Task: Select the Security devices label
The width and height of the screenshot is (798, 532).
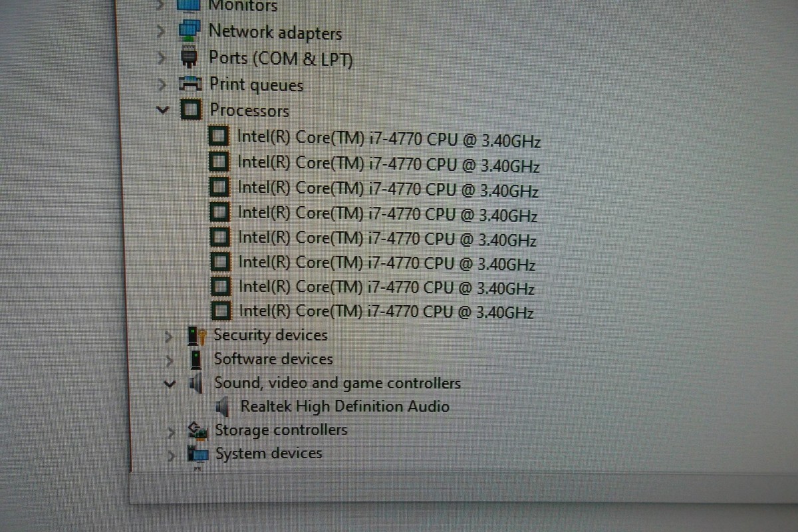Action: click(271, 335)
